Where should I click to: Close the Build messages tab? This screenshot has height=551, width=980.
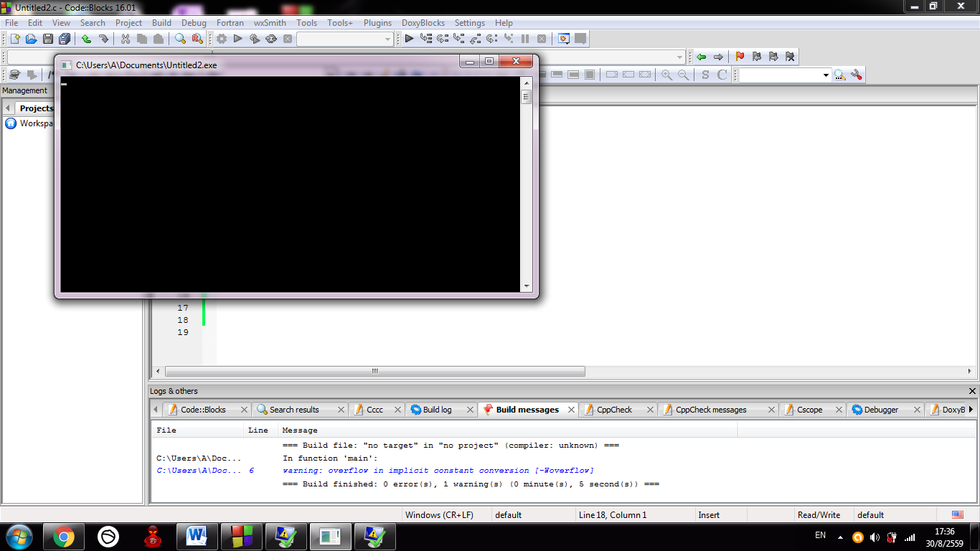pyautogui.click(x=572, y=410)
